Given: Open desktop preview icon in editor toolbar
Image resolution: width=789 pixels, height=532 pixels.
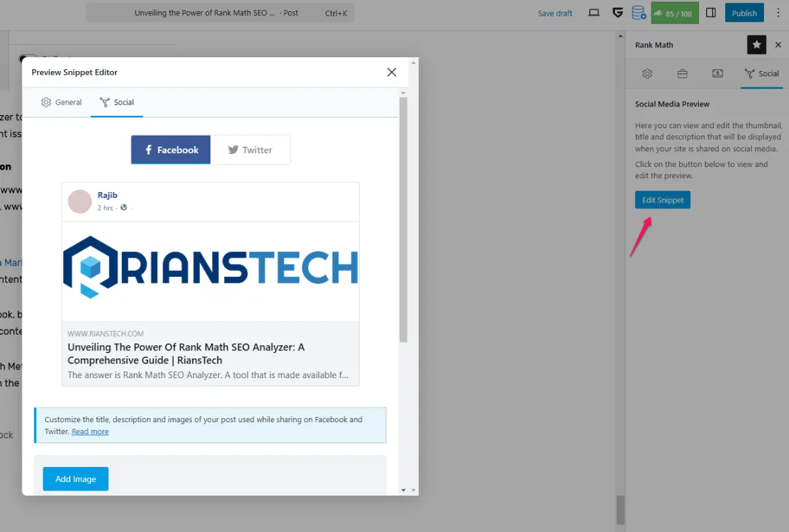Looking at the screenshot, I should pyautogui.click(x=594, y=12).
